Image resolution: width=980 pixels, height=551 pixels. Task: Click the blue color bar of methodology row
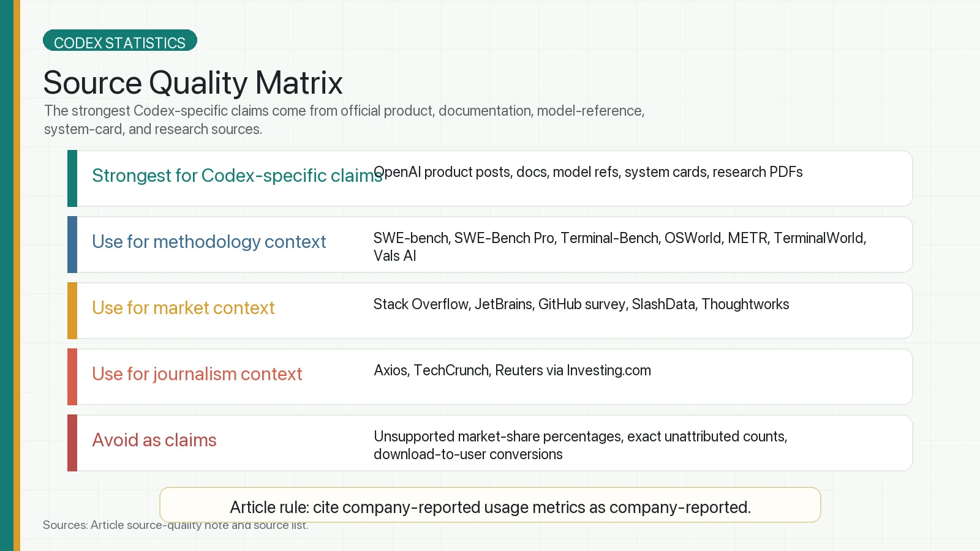[x=72, y=244]
